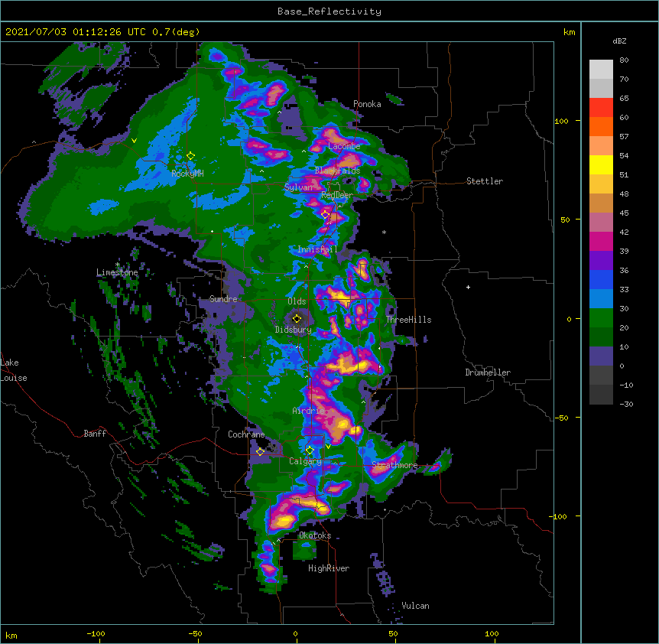Viewport: 659px width, 644px height.
Task: Click the Olds town label
Action: pyautogui.click(x=297, y=301)
